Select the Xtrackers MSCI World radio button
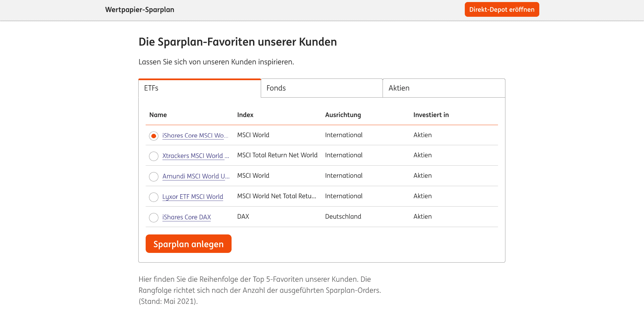The height and width of the screenshot is (323, 644). point(154,156)
